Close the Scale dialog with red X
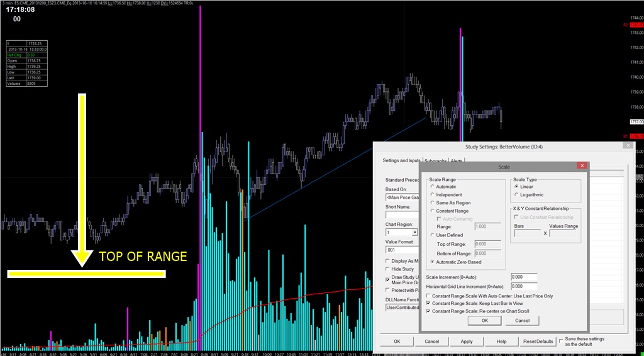644x356 pixels. coord(582,165)
